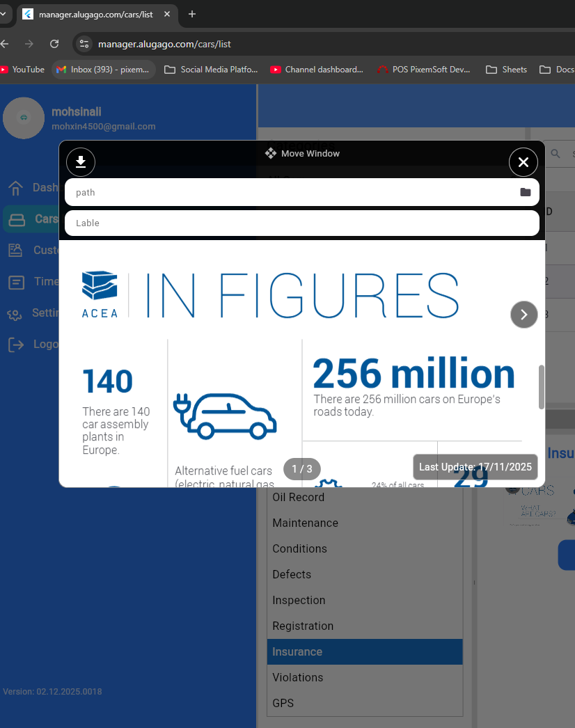This screenshot has width=575, height=728.
Task: Open a new browser tab
Action: 192,14
